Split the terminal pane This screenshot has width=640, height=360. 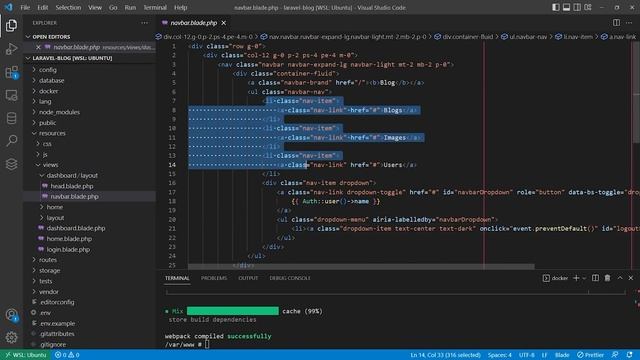point(596,278)
